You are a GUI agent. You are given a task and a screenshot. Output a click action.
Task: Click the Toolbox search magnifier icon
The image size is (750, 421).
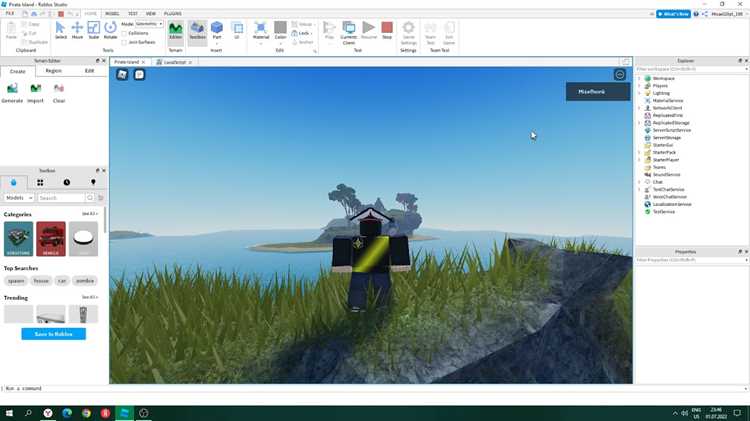[x=90, y=198]
